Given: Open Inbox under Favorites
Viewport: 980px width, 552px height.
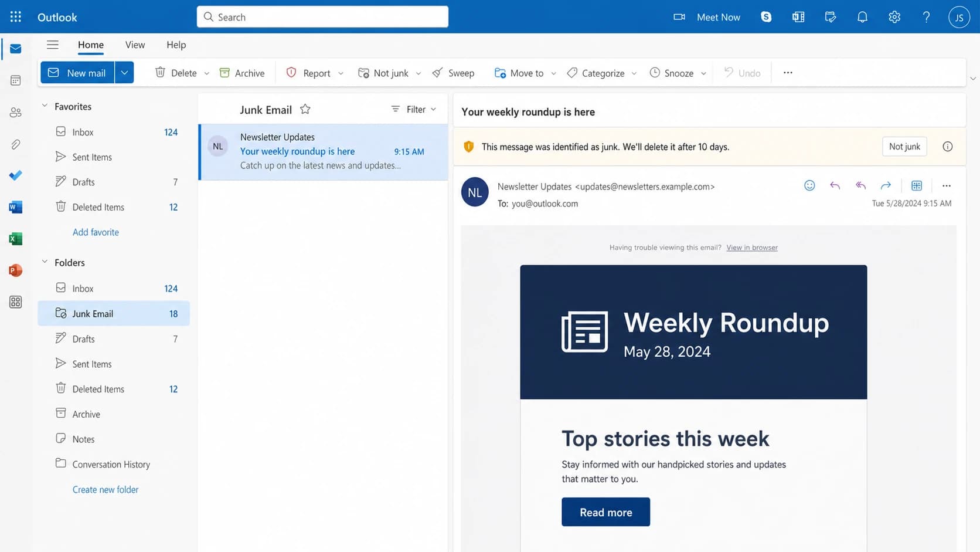Looking at the screenshot, I should click(114, 132).
